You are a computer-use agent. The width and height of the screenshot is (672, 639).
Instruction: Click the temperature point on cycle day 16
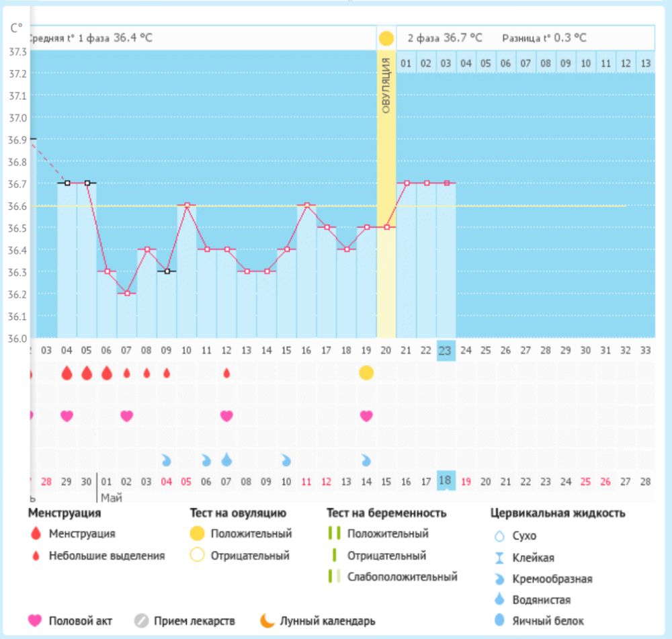(x=306, y=205)
